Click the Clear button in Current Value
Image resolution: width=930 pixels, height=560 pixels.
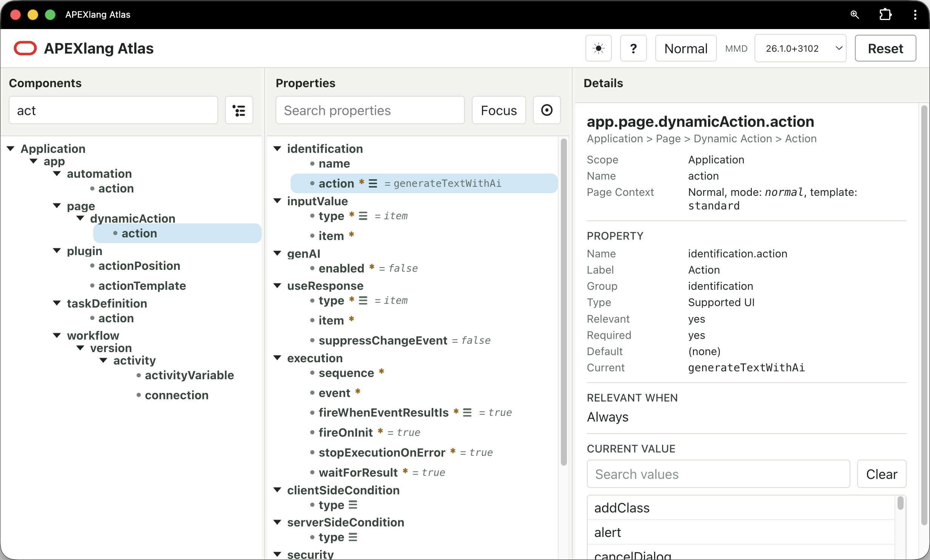pos(881,474)
